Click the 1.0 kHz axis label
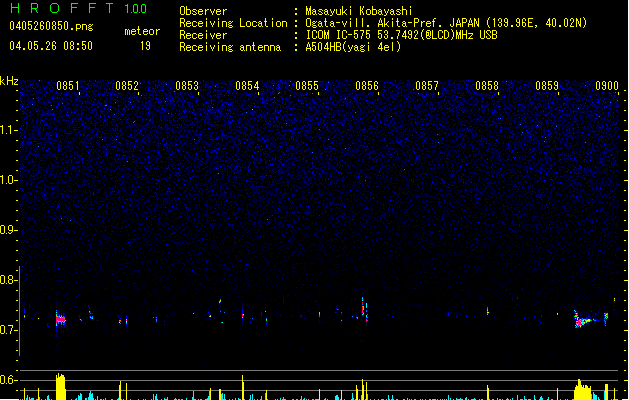The height and width of the screenshot is (400, 629). 8,180
